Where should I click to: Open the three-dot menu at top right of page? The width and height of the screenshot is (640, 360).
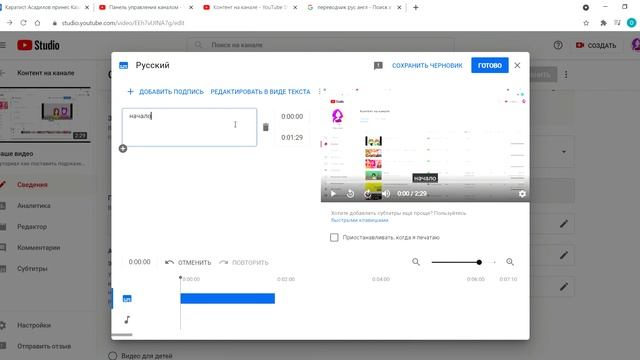coord(566,75)
